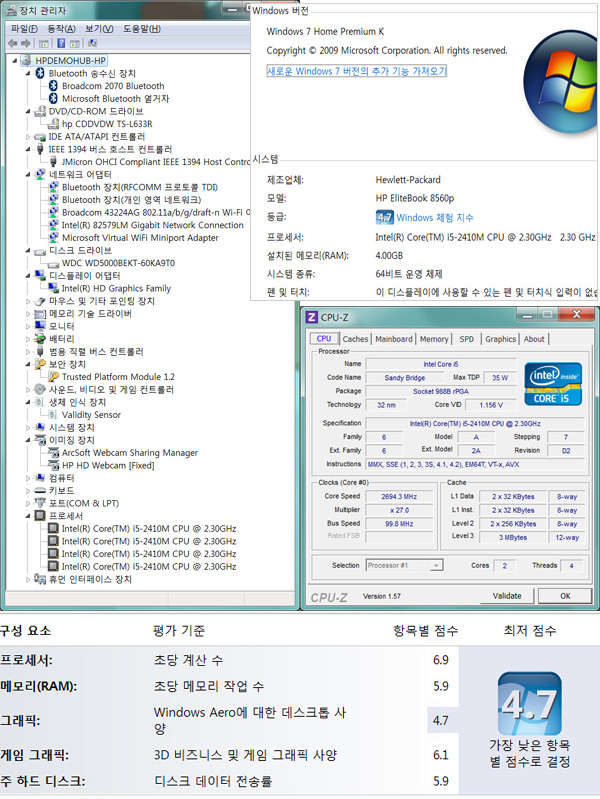Image resolution: width=600 pixels, height=799 pixels.
Task: Click the 프로세서 score 6.9
Action: coord(440,660)
